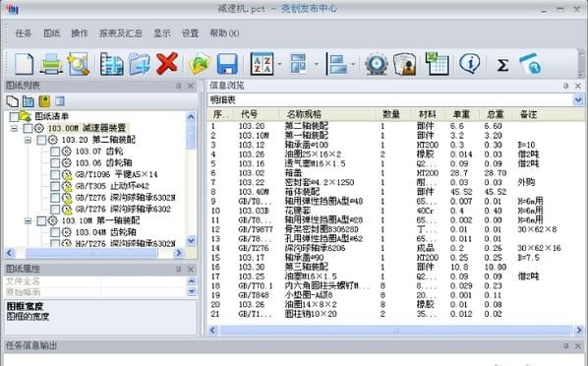Viewport: 588px width, 366px height.
Task: Click the table scroll right arrow
Action: pyautogui.click(x=578, y=331)
